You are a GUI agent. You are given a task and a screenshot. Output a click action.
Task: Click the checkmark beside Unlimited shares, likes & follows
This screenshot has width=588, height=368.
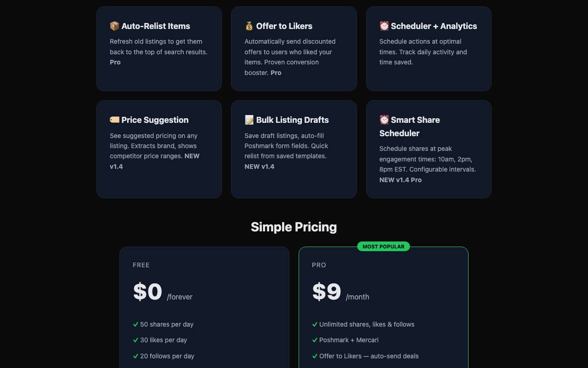[x=315, y=324]
